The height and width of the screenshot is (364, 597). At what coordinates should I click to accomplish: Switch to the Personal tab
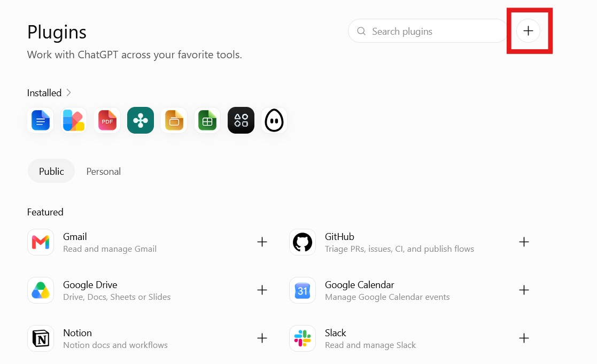[104, 172]
